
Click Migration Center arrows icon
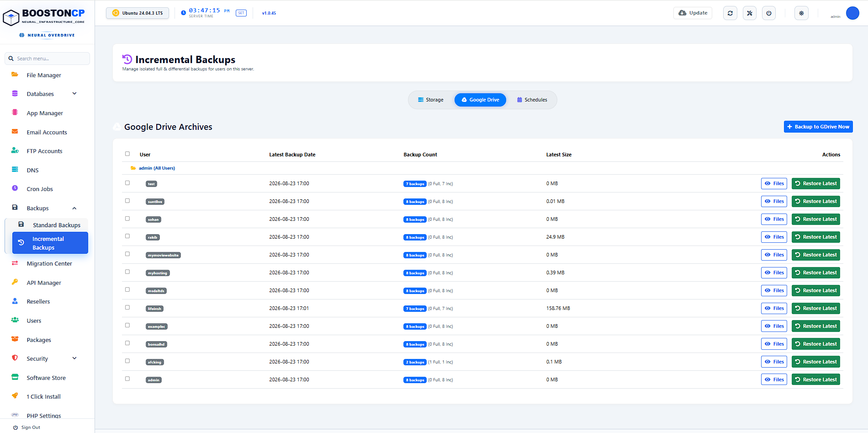pos(15,263)
